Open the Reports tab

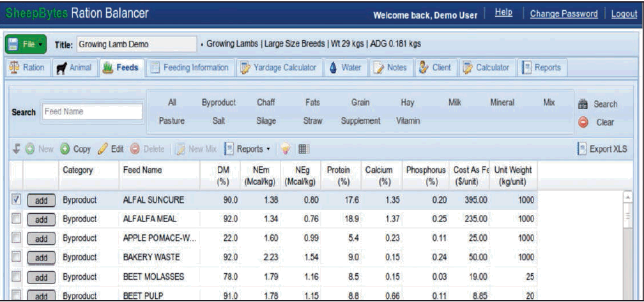tap(542, 68)
